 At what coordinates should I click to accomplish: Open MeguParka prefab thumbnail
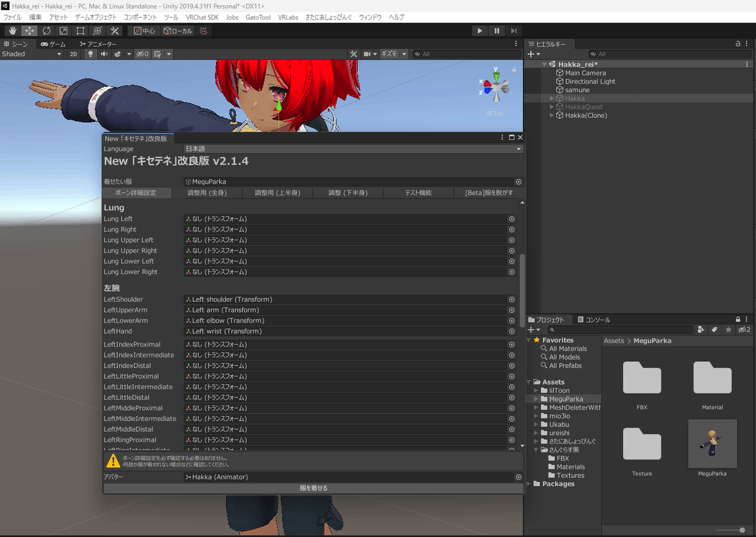713,444
